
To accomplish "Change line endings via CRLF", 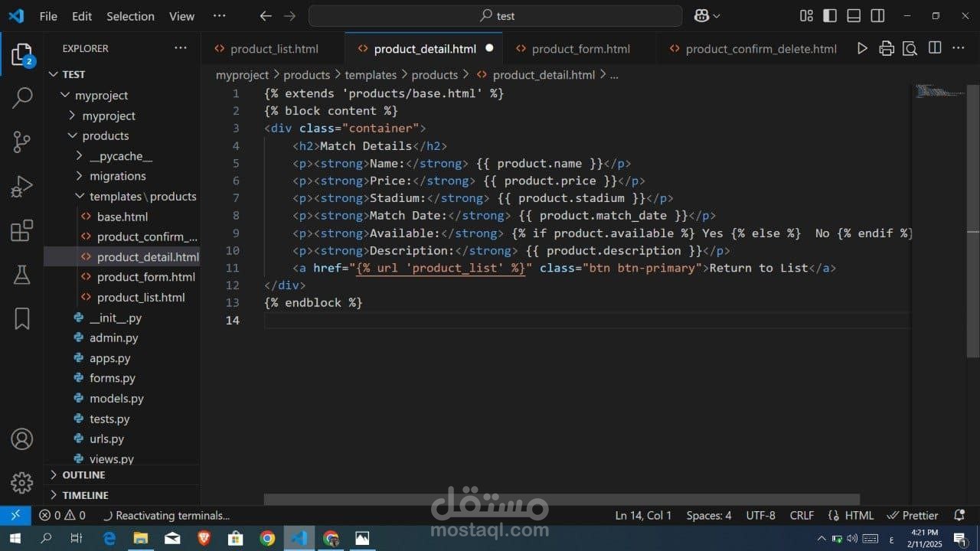I will tap(802, 515).
